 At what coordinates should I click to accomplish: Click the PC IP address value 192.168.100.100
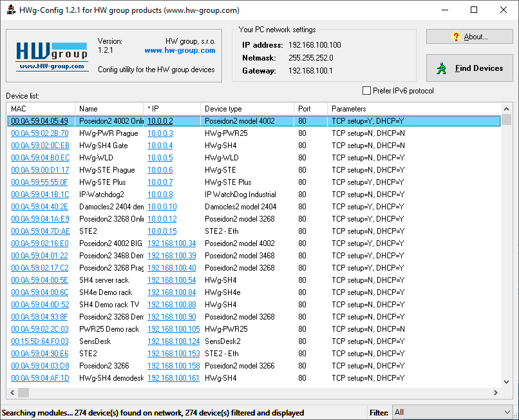[315, 45]
